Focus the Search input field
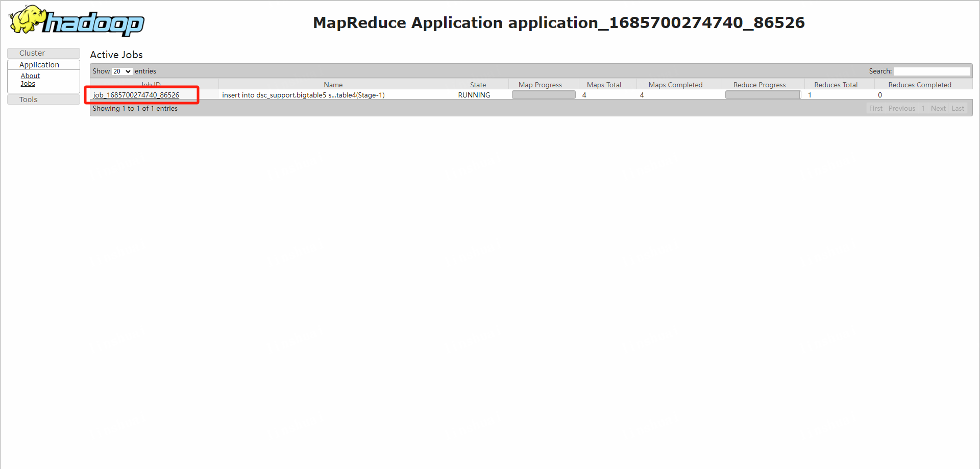This screenshot has height=469, width=980. (932, 71)
